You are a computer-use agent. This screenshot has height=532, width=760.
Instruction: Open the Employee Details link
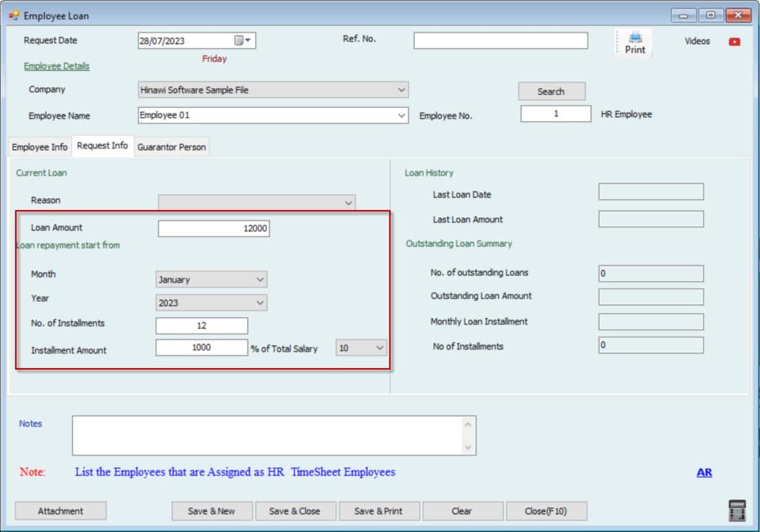[x=56, y=66]
